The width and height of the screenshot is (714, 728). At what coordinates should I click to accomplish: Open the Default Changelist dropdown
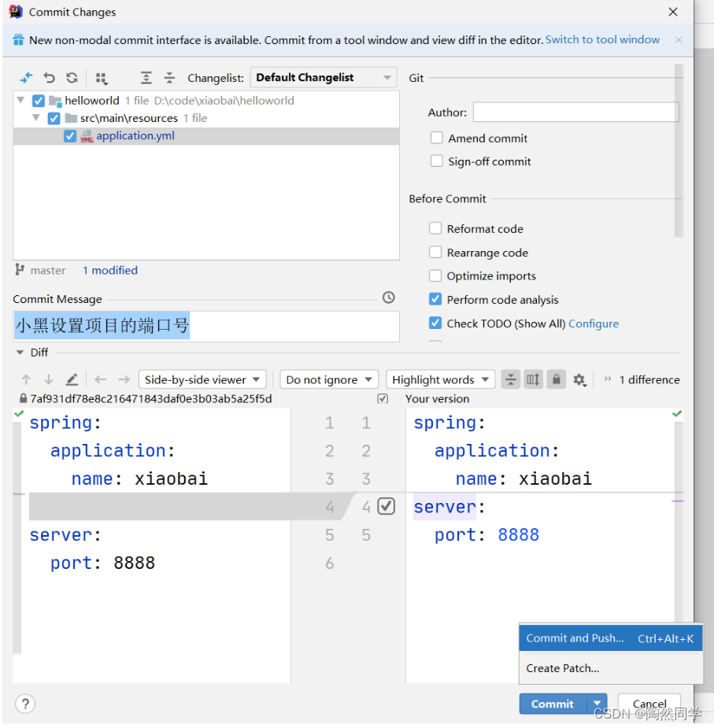[323, 77]
